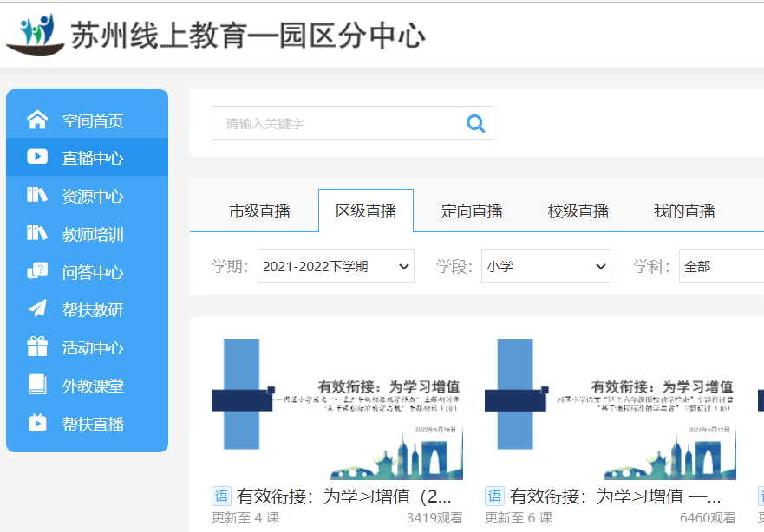This screenshot has height=532, width=764.
Task: Click the play icon beside 直播中心
Action: click(x=36, y=158)
